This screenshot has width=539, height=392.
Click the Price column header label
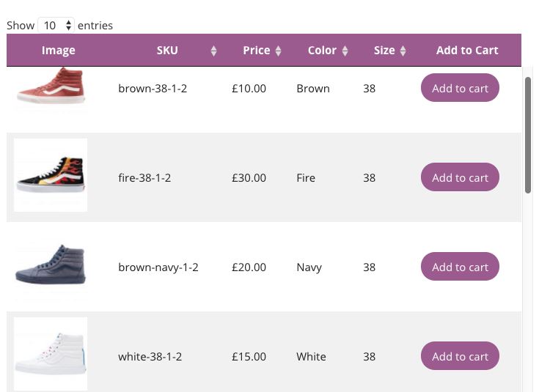[257, 51]
